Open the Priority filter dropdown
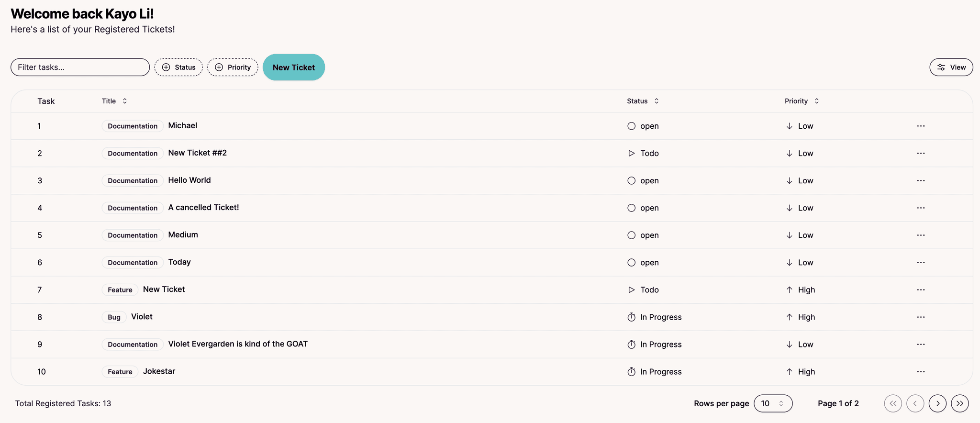The image size is (980, 423). pyautogui.click(x=233, y=67)
